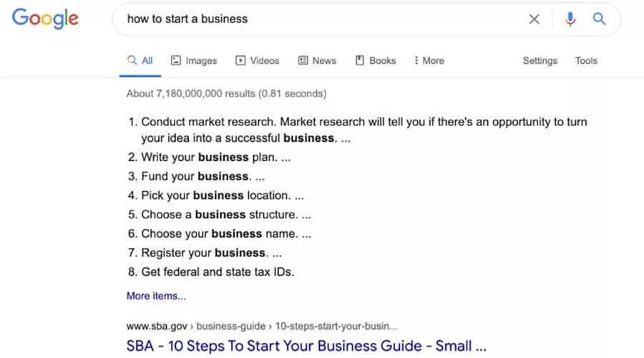Open the Tools options

pyautogui.click(x=586, y=61)
